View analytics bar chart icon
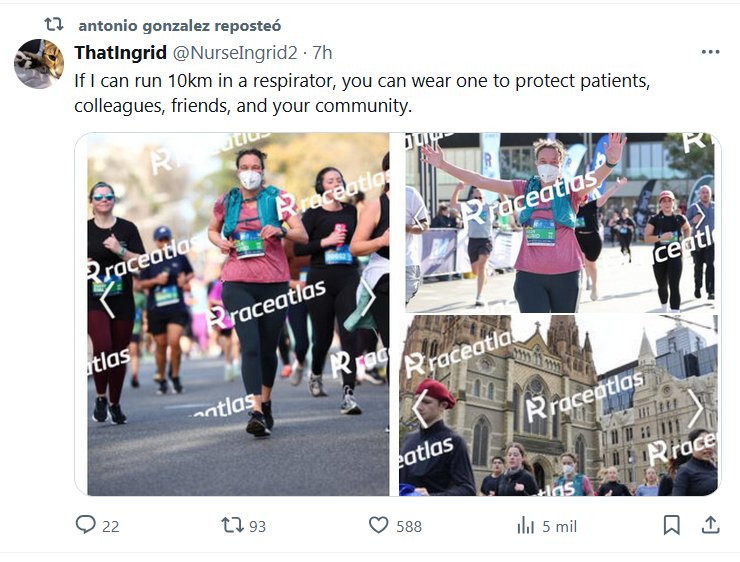This screenshot has height=562, width=740. tap(525, 525)
